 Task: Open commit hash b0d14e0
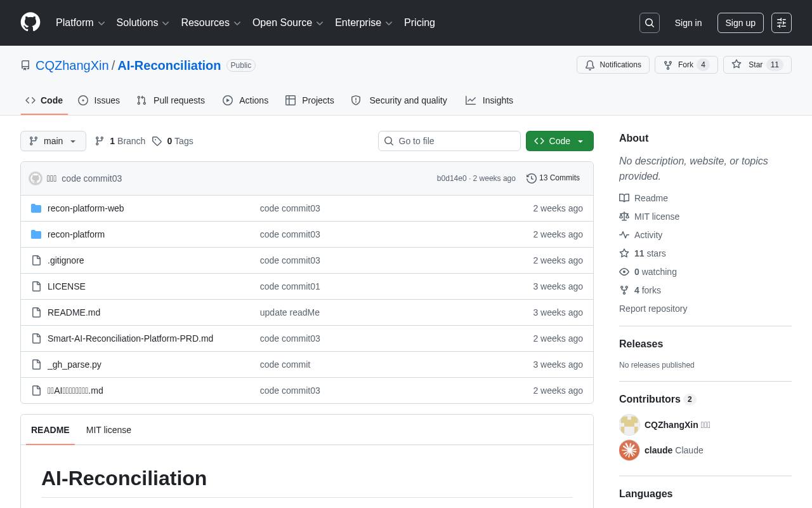[452, 178]
